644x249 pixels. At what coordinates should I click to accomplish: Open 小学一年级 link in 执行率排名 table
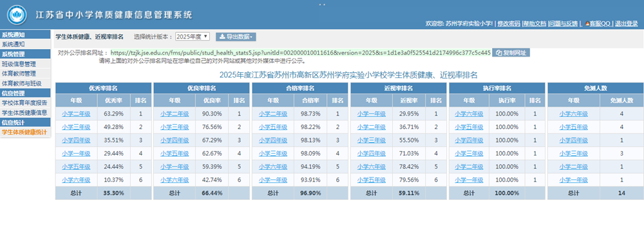coord(469,180)
